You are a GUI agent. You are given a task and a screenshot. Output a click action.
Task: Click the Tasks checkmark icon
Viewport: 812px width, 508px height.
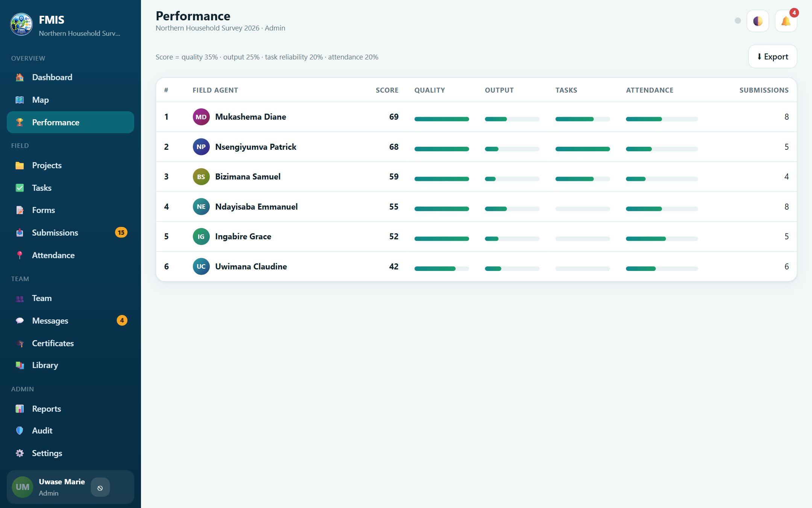tap(20, 188)
